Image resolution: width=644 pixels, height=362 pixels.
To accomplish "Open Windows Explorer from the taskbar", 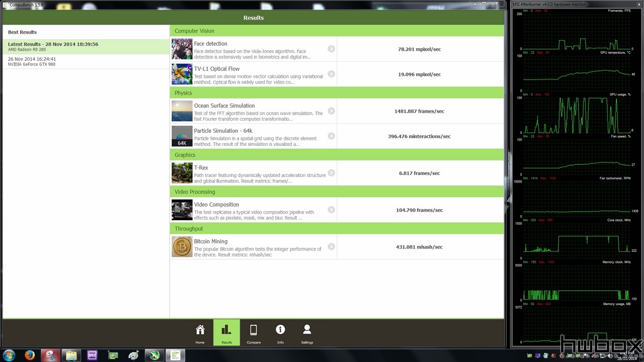I will (x=71, y=355).
